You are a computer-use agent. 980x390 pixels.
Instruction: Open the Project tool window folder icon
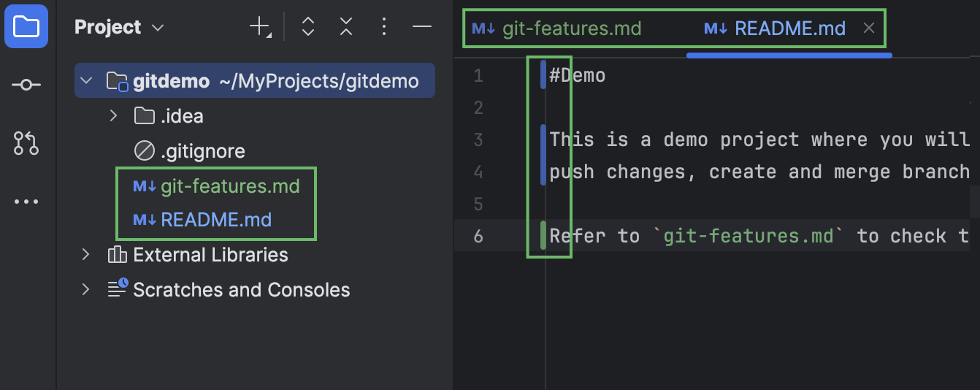click(26, 27)
